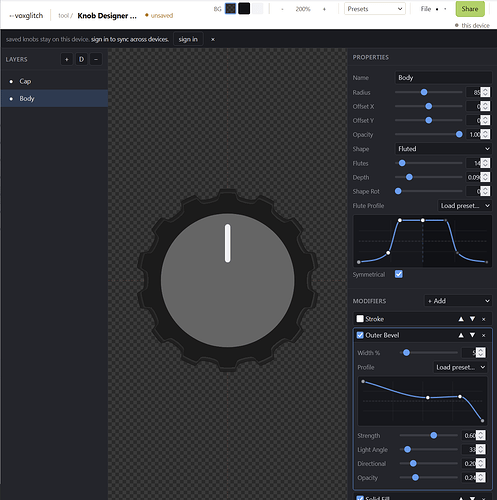The height and width of the screenshot is (500, 497).
Task: Uncheck the Symmetrical option
Action: coord(399,274)
